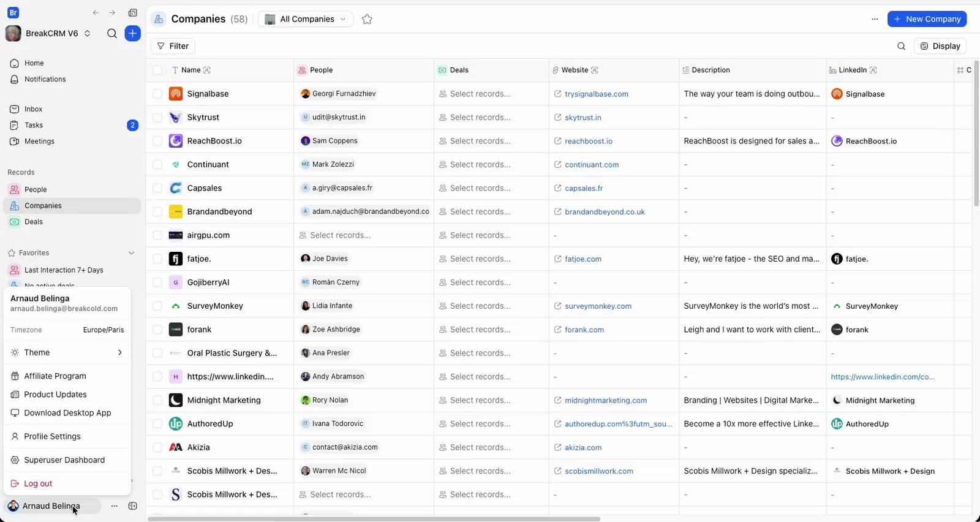
Task: Check the Akizia row checkbox
Action: [157, 447]
